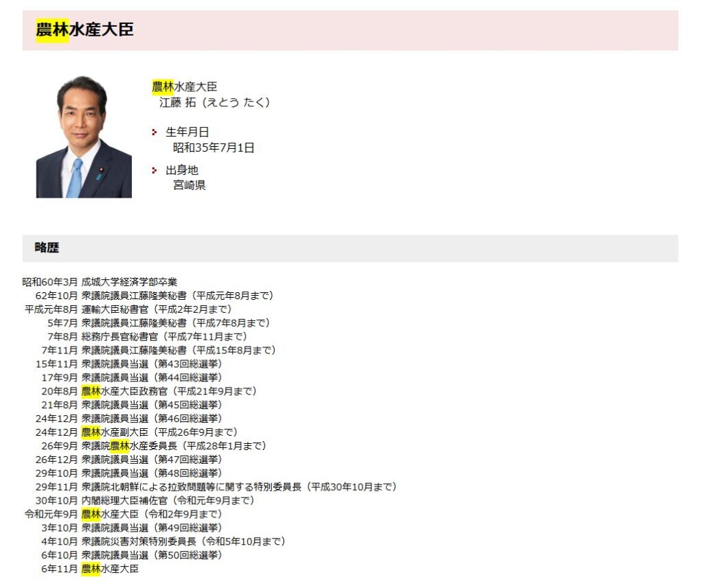Click the 農林水産大臣政務官 row
The image size is (703, 588).
pyautogui.click(x=149, y=391)
